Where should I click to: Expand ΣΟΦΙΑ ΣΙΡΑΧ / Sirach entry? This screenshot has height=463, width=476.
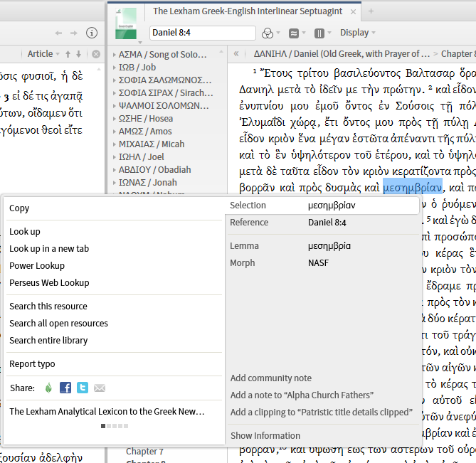point(114,93)
